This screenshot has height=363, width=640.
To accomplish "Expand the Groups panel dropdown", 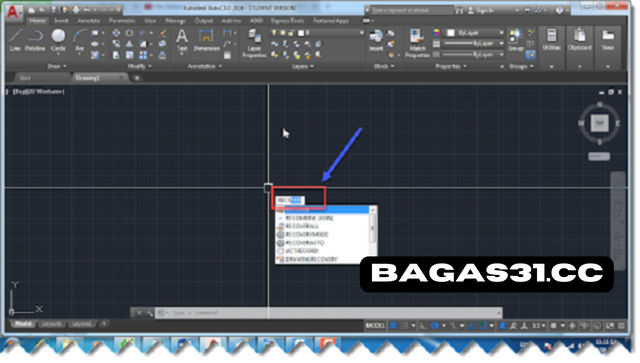I will click(x=521, y=66).
